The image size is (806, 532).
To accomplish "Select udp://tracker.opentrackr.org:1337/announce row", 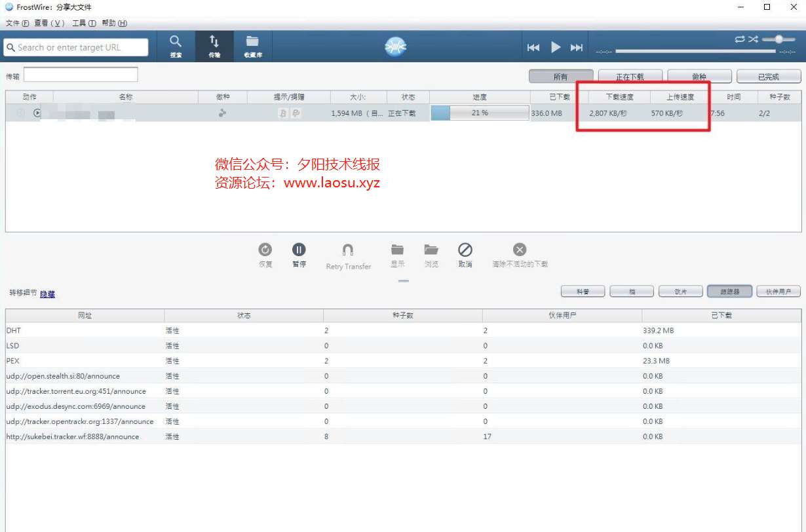I will tap(403, 421).
